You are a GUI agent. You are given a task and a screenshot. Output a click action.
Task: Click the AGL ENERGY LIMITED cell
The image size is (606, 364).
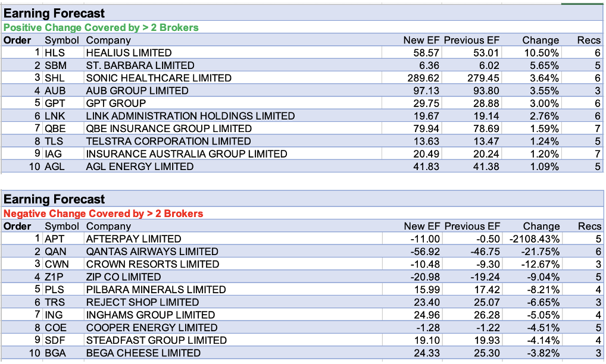point(139,167)
